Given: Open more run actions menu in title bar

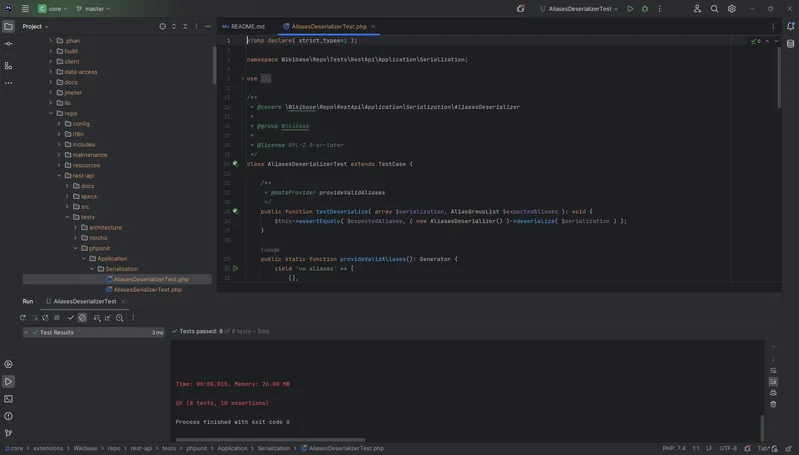Looking at the screenshot, I should [x=659, y=9].
